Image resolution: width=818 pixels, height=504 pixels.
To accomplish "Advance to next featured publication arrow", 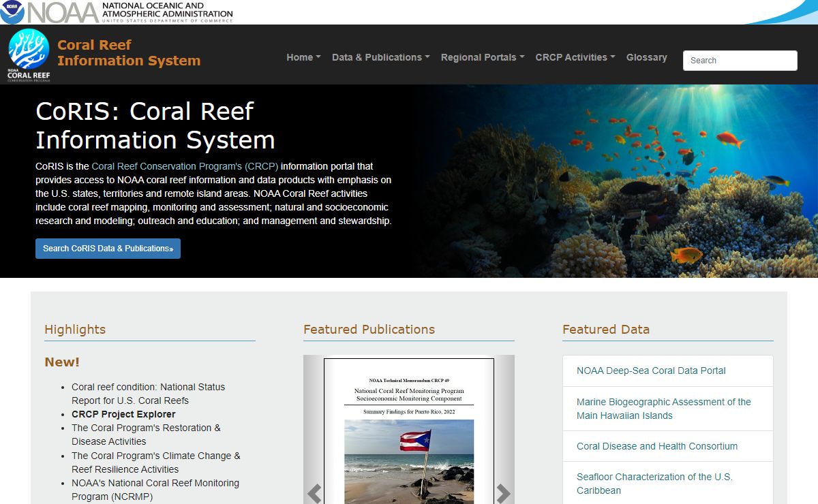I will click(503, 493).
